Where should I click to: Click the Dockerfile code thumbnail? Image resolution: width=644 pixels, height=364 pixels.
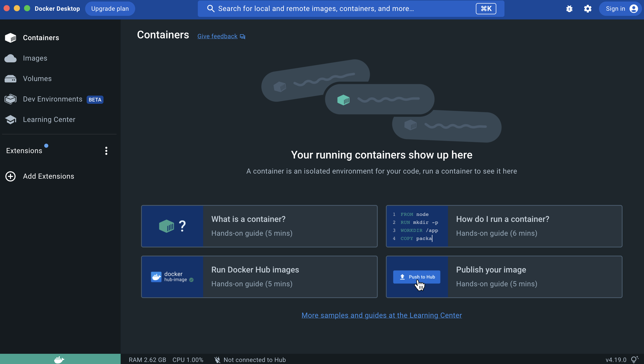[x=417, y=226]
